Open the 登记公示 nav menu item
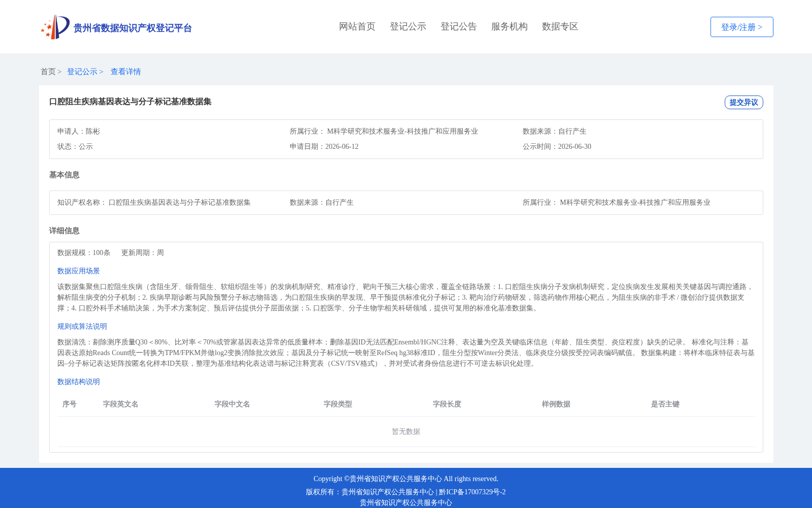The width and height of the screenshot is (812, 508). [408, 26]
